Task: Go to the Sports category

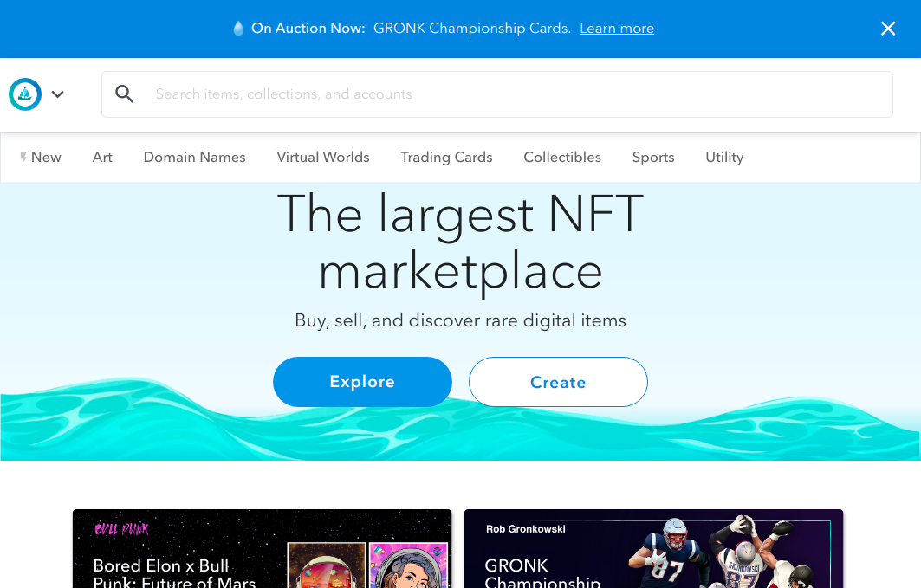Action: [x=653, y=158]
